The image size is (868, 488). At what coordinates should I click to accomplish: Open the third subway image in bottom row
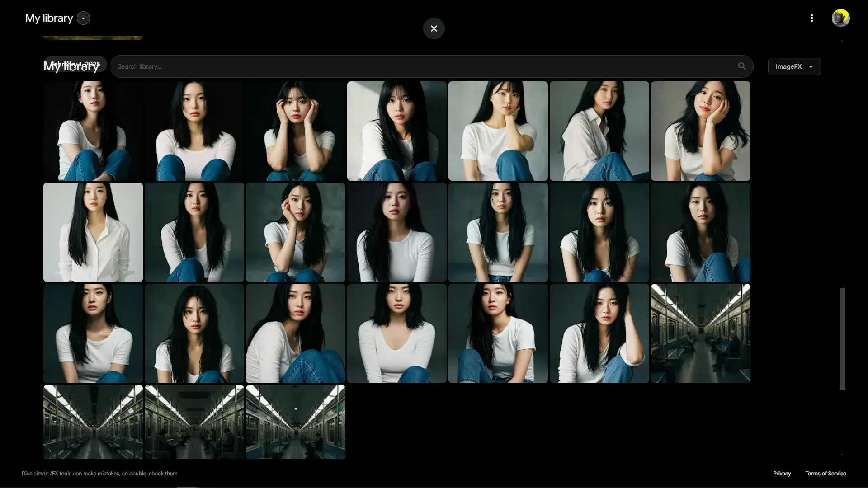click(296, 422)
